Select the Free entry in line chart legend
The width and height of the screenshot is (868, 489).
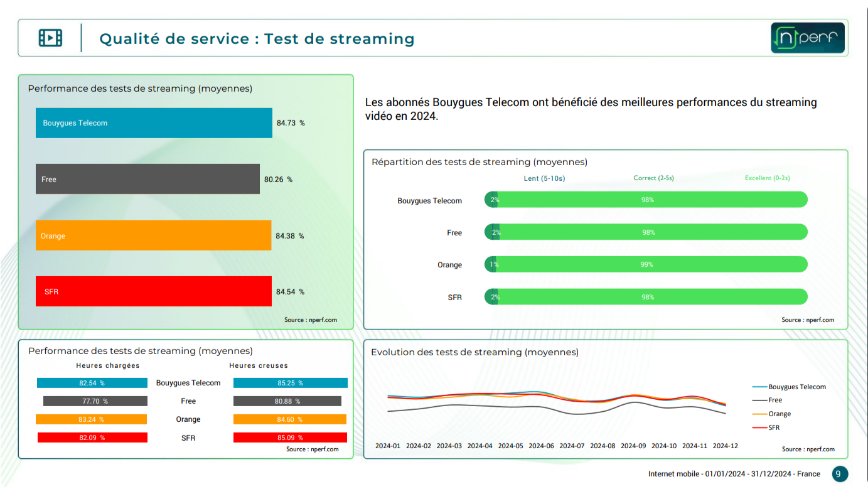pos(774,400)
